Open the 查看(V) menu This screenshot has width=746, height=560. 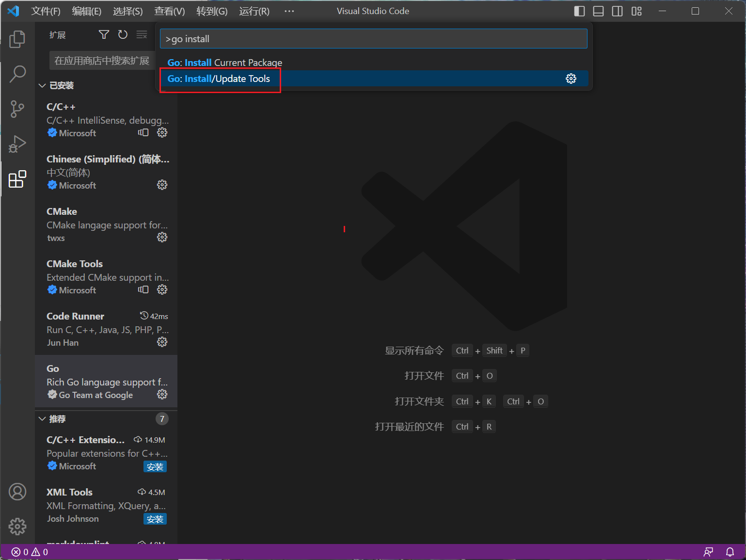click(x=170, y=11)
